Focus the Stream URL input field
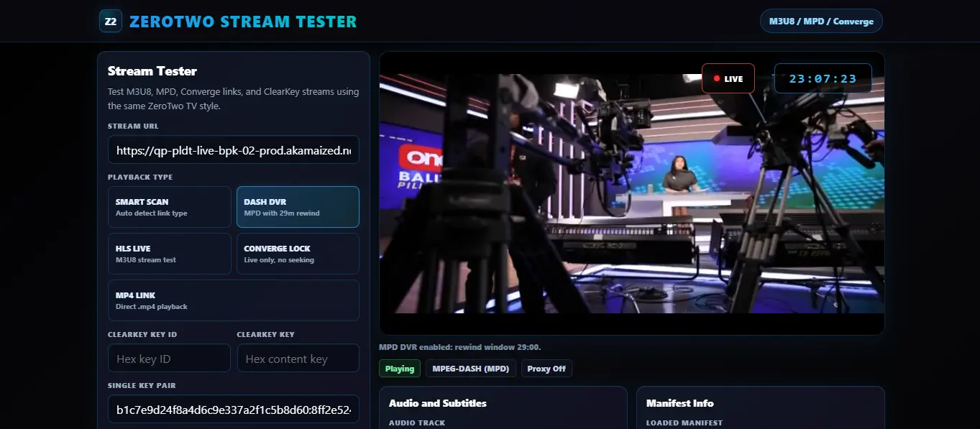980x429 pixels. coord(234,150)
